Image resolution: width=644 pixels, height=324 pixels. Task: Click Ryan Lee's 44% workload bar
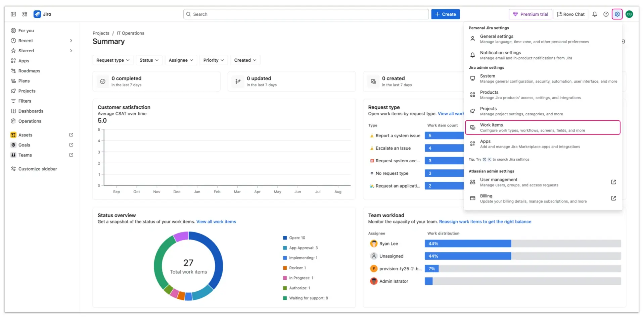click(467, 244)
